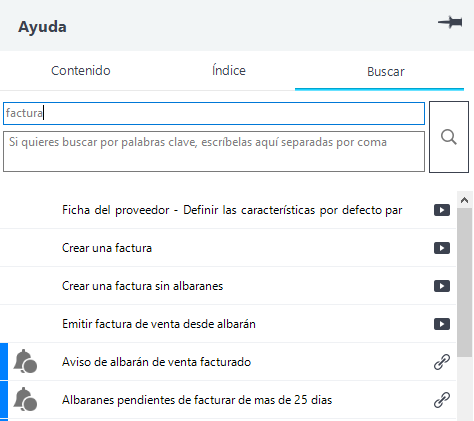The image size is (474, 421).
Task: Click the palabras clave keyword text box
Action: point(214,152)
